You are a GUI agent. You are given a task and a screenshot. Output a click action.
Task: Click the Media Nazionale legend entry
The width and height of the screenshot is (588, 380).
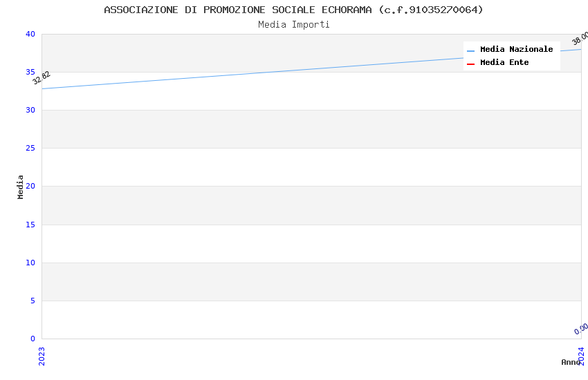tap(510, 50)
